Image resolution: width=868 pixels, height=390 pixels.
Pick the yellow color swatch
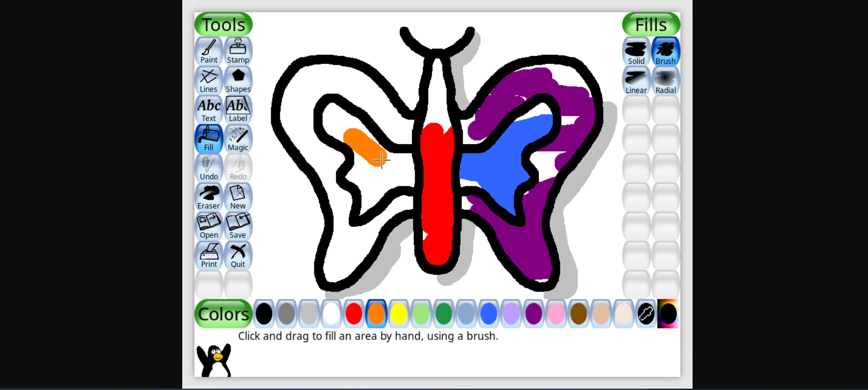(x=399, y=314)
